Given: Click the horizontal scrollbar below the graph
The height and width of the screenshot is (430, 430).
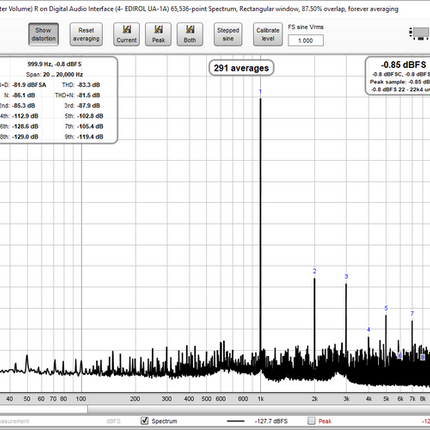Looking at the screenshot, I should pos(258,409).
